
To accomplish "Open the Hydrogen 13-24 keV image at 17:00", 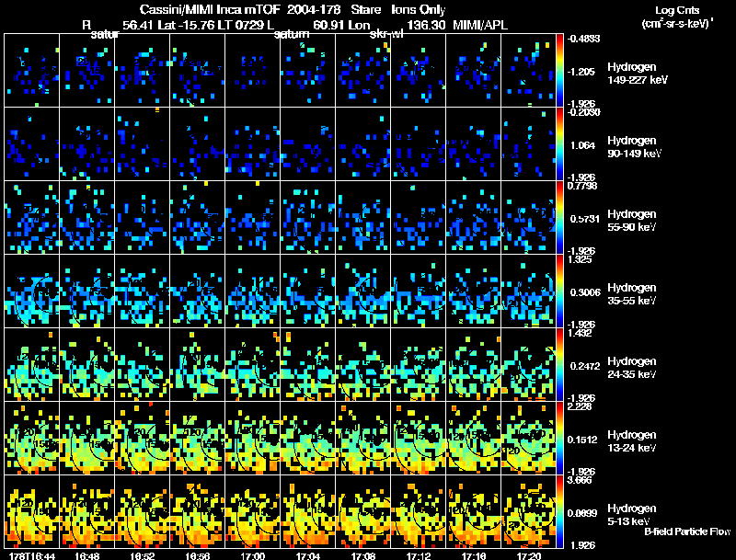I will click(252, 438).
